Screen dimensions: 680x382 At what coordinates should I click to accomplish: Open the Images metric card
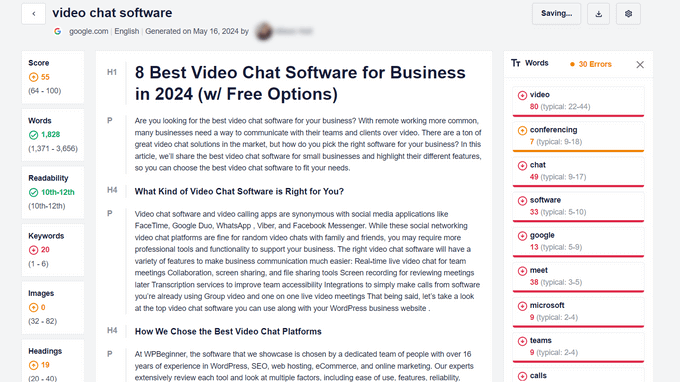click(x=53, y=307)
